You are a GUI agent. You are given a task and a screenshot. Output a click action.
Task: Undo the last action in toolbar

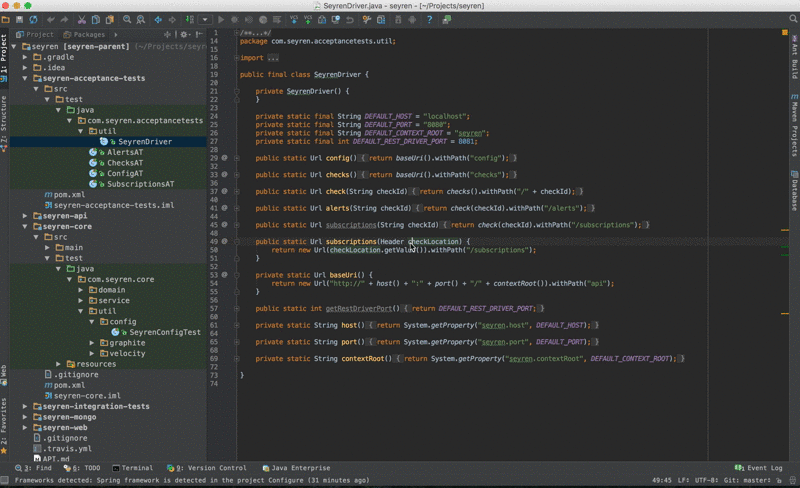coord(51,19)
